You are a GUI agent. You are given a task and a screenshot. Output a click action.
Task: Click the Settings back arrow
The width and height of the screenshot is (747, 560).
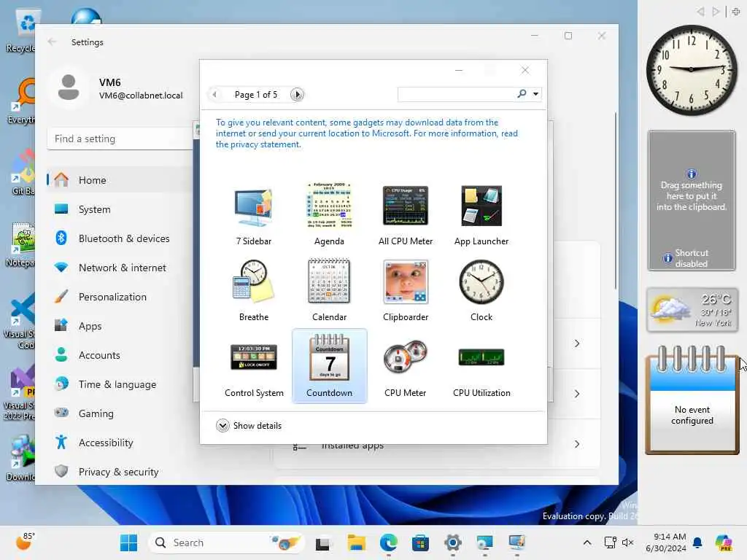[52, 42]
